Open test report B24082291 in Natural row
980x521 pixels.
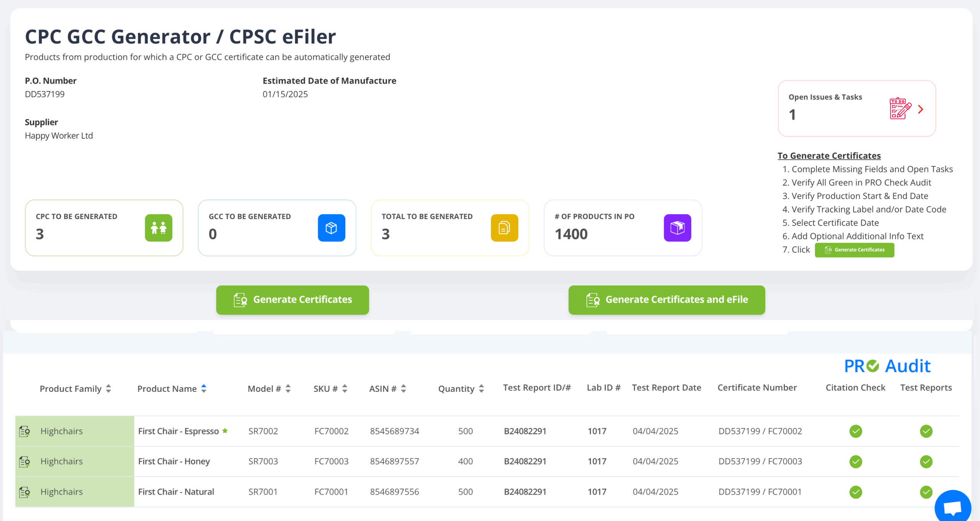pos(525,492)
